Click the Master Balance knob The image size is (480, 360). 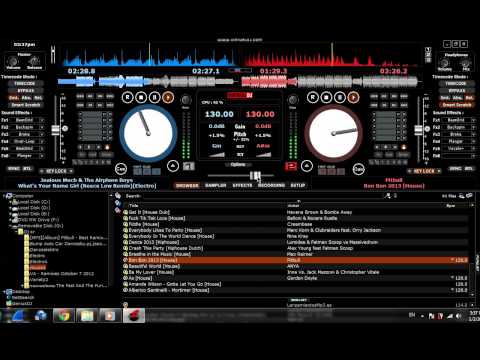[x=34, y=61]
